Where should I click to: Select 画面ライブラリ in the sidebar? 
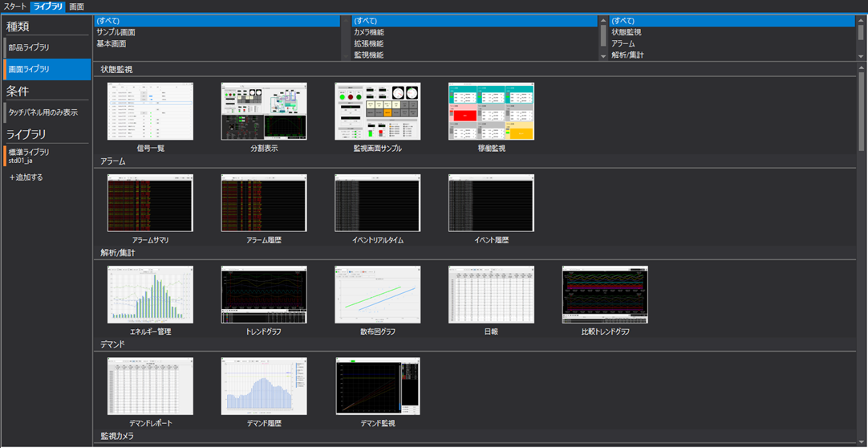[29, 70]
